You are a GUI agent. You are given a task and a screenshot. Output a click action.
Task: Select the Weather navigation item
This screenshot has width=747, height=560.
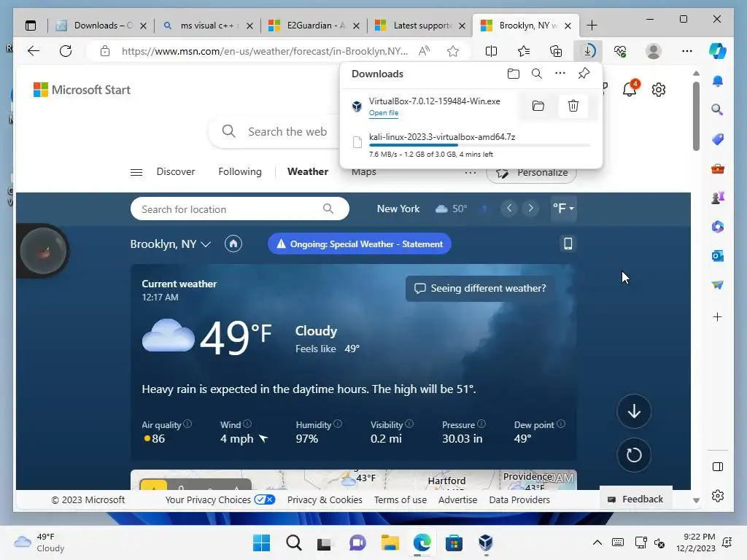308,171
